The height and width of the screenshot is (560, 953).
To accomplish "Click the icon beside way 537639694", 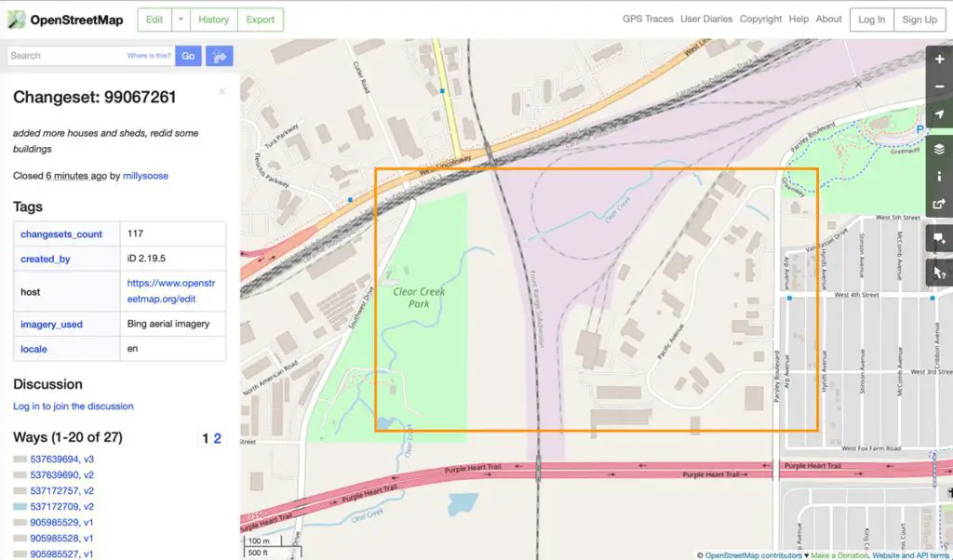I will click(x=20, y=460).
